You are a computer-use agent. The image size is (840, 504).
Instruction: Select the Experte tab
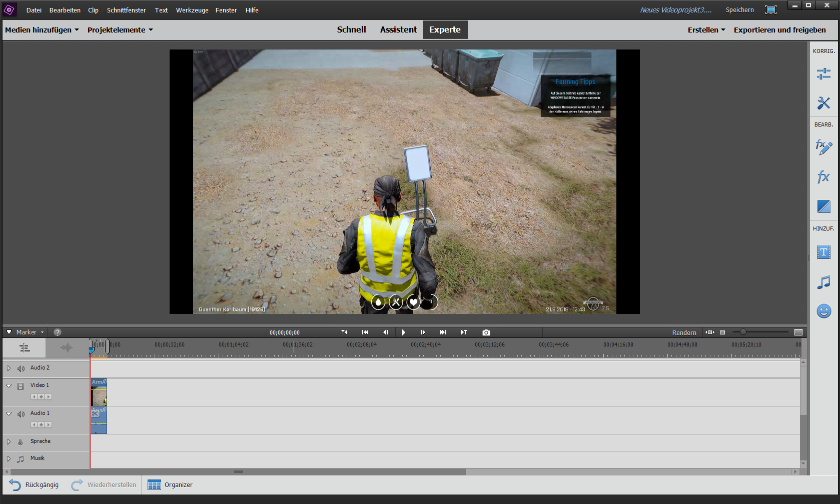[445, 29]
